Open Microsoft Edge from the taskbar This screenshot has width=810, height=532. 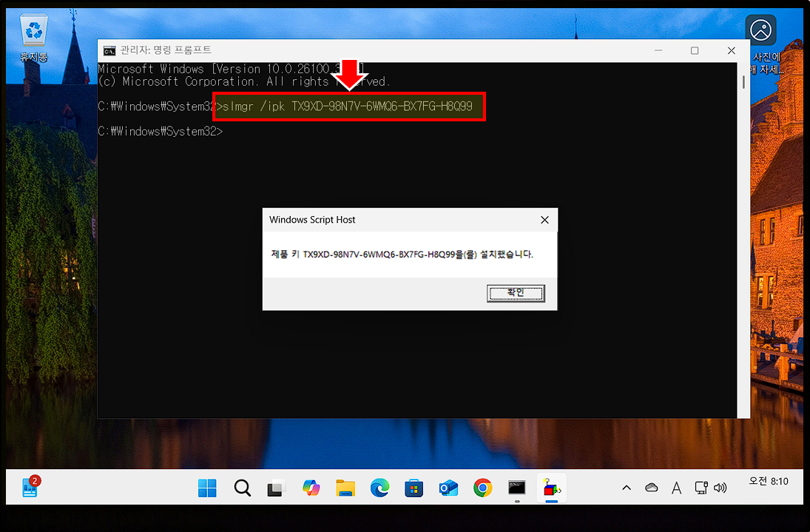(379, 488)
